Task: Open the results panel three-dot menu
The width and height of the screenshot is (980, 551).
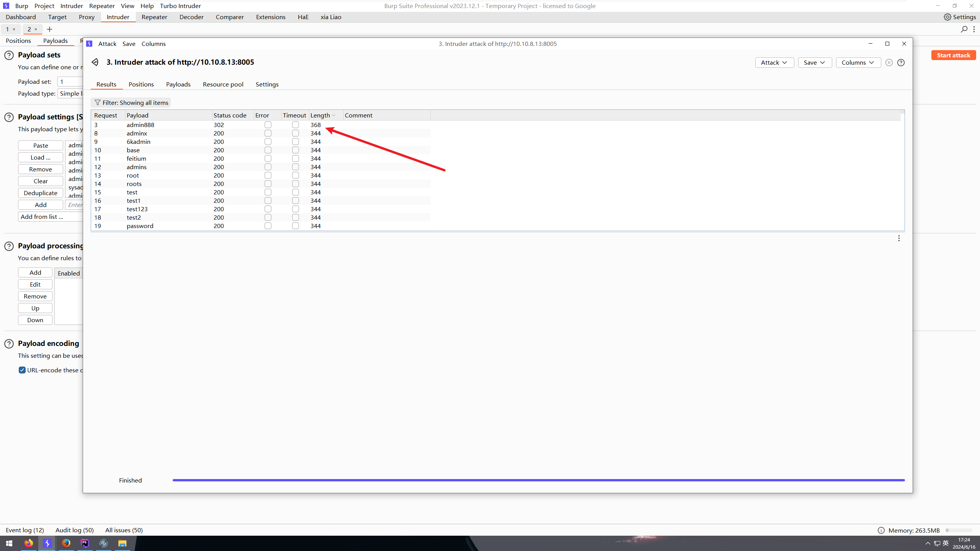Action: 899,238
